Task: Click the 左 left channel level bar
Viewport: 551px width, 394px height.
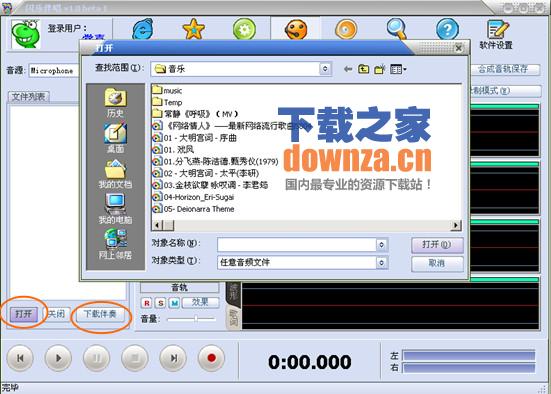Action: [x=469, y=355]
